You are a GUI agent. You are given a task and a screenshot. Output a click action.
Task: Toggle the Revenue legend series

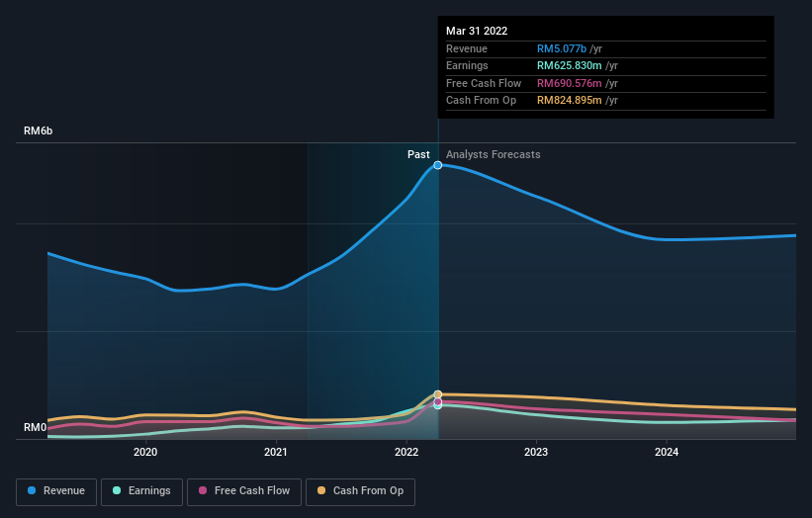56,491
